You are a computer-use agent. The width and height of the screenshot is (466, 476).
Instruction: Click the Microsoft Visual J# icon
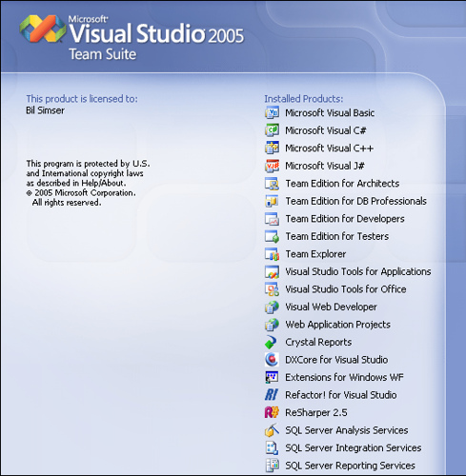pyautogui.click(x=272, y=166)
